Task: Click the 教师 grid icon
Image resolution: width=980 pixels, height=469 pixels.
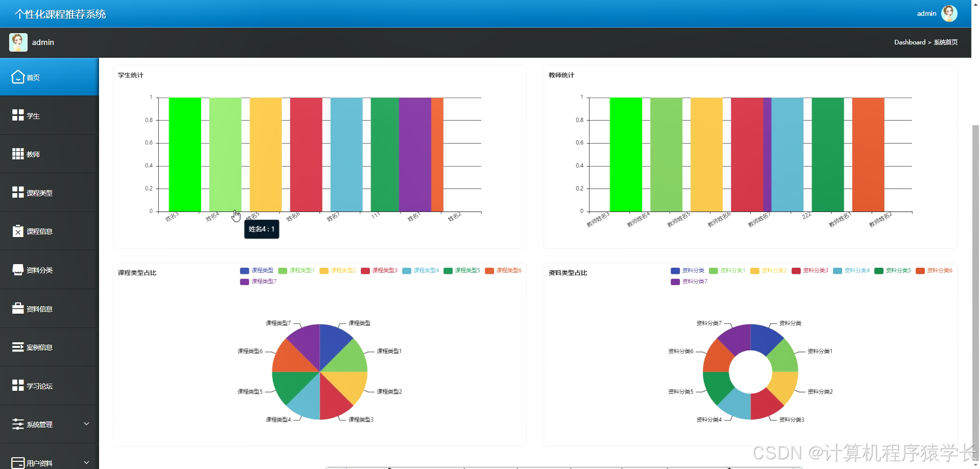Action: tap(18, 154)
